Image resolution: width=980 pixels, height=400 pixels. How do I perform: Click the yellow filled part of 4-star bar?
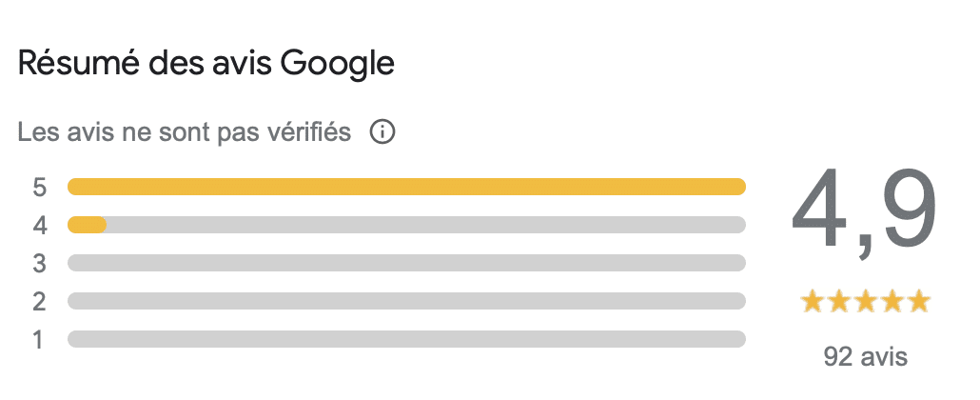87,225
